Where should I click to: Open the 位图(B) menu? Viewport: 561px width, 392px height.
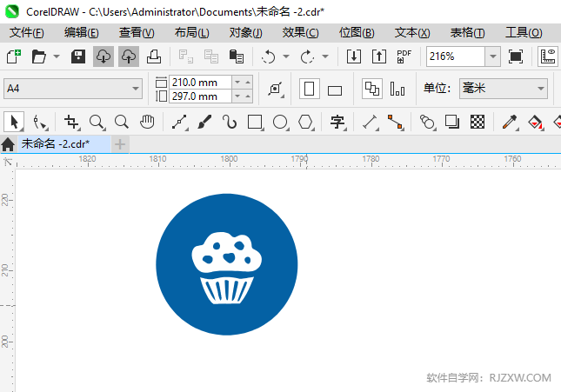pyautogui.click(x=357, y=33)
